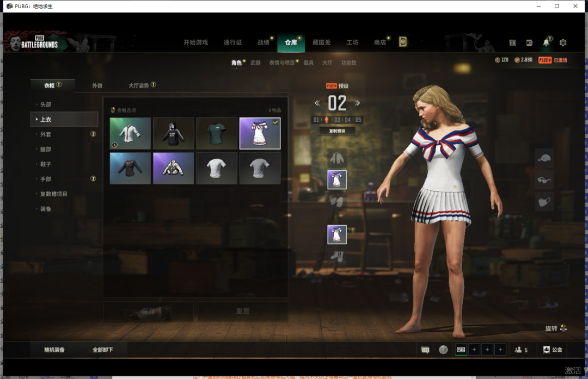
Task: Open the 公会 guild button
Action: coord(553,350)
